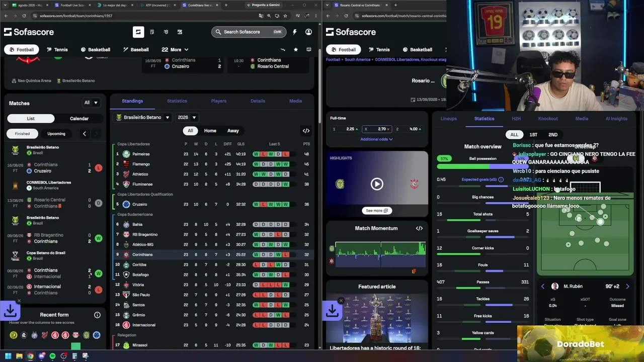The width and height of the screenshot is (644, 362).
Task: Click the South America breadcrumb link
Action: click(x=357, y=59)
